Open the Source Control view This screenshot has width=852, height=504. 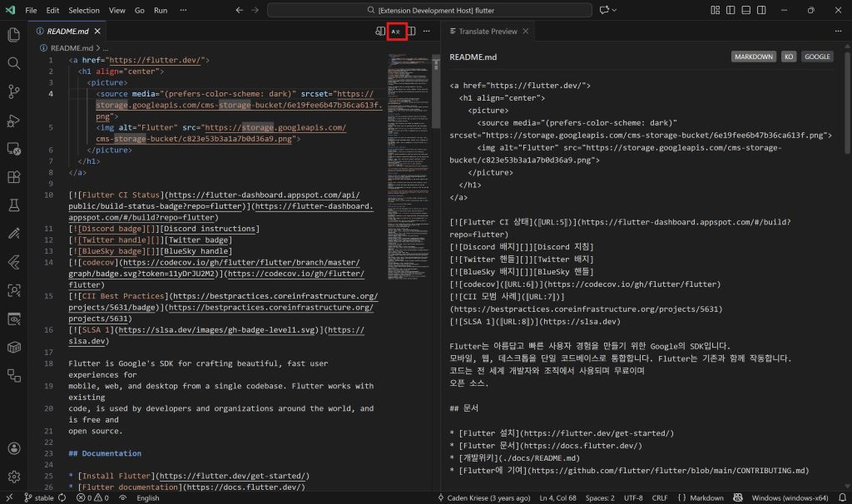coord(13,91)
